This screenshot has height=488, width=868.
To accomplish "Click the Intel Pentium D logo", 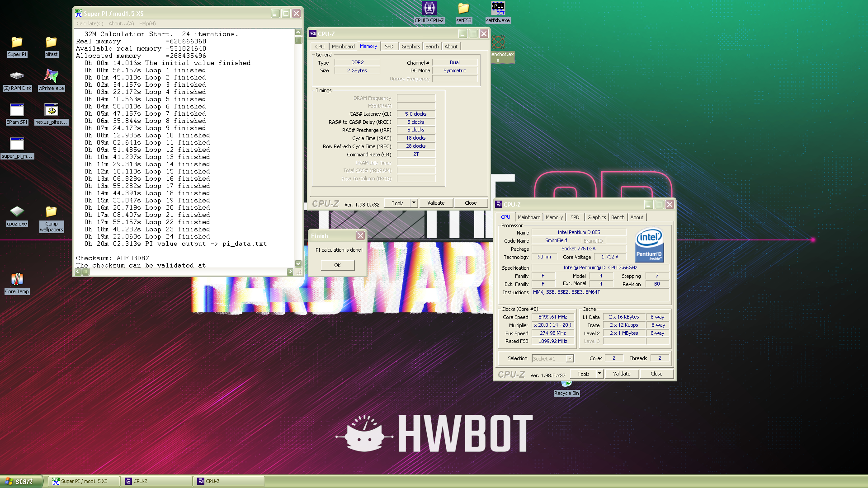I will (649, 245).
